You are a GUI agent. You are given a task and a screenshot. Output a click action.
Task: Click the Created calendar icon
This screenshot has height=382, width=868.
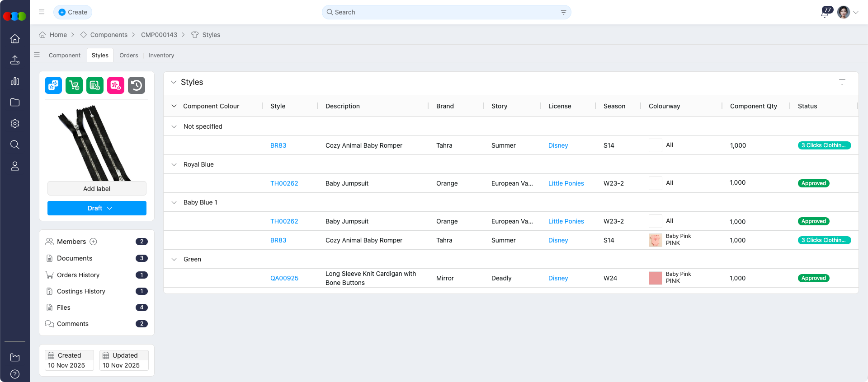51,355
